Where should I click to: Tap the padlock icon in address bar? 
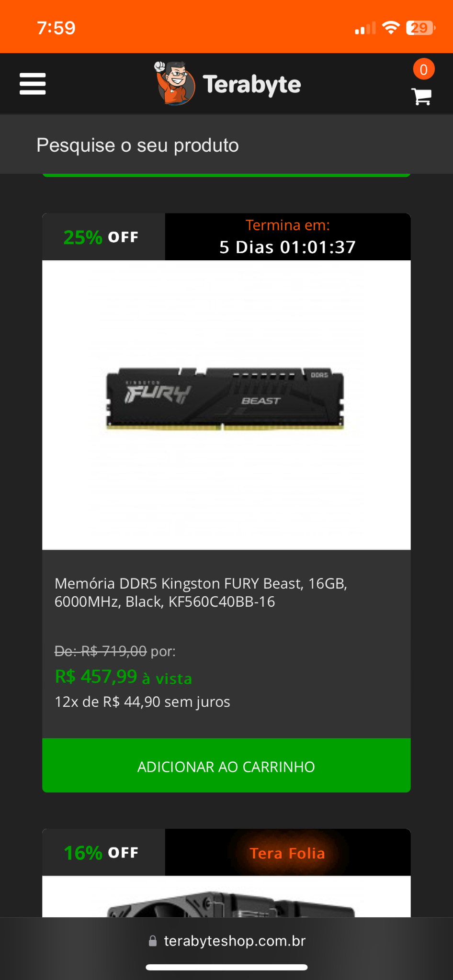pos(153,941)
